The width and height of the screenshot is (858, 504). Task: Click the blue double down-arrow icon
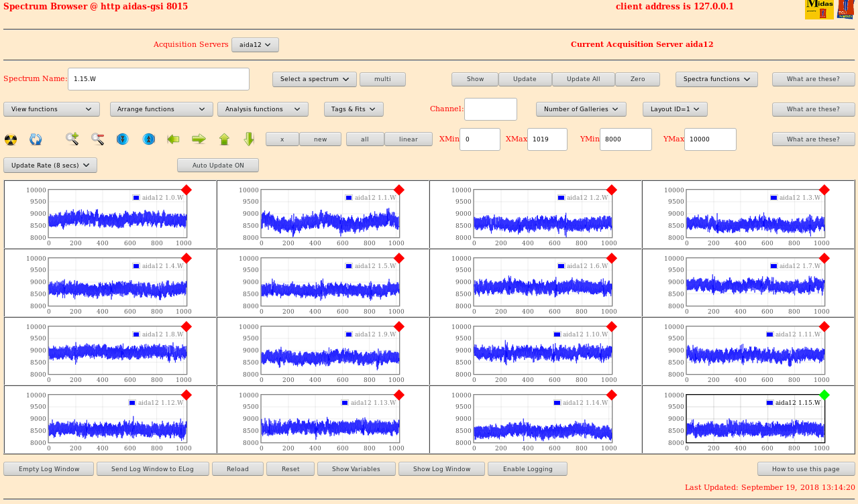(x=123, y=139)
